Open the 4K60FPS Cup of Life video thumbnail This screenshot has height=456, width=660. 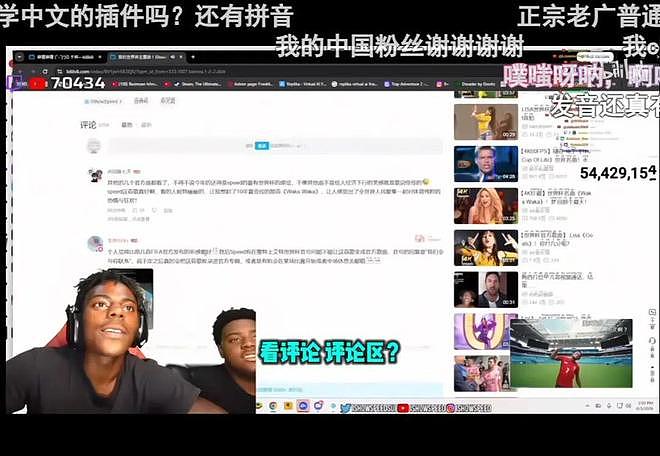pos(486,164)
